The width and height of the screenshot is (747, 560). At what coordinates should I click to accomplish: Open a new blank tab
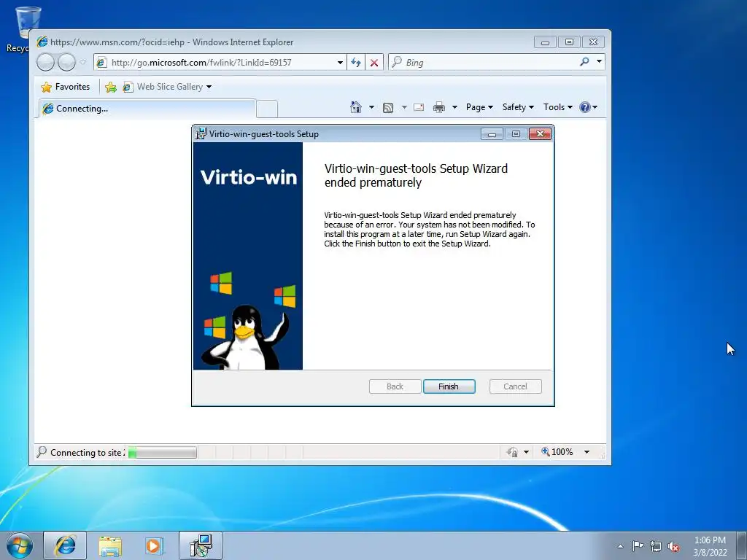tap(267, 109)
